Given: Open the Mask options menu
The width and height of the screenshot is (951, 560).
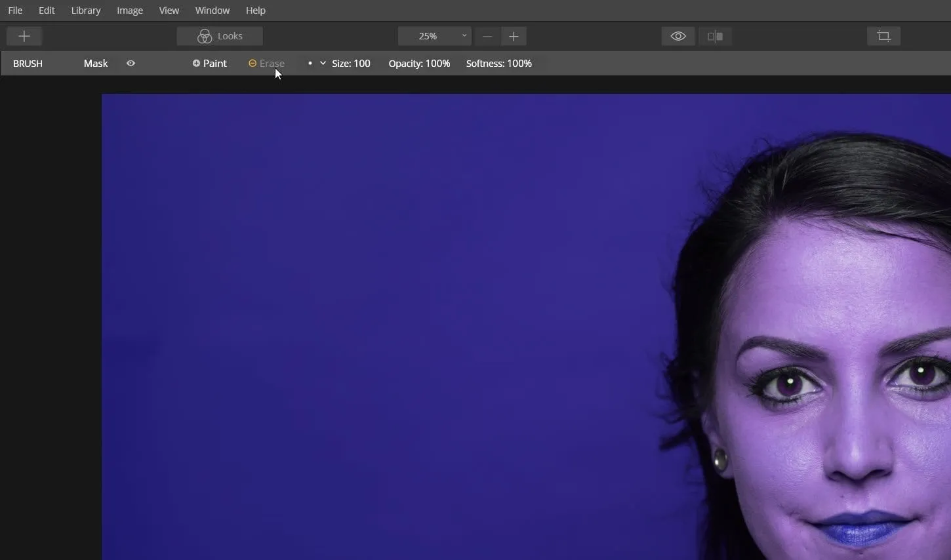Looking at the screenshot, I should pos(96,64).
